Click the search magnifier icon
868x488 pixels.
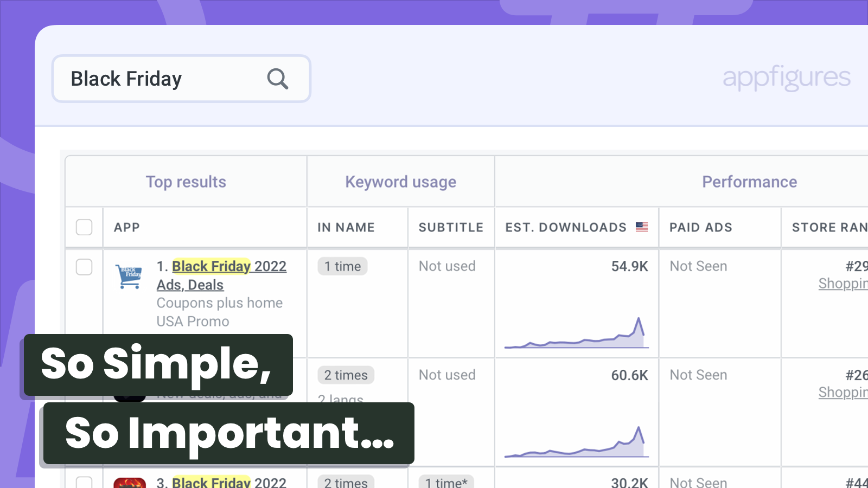277,79
